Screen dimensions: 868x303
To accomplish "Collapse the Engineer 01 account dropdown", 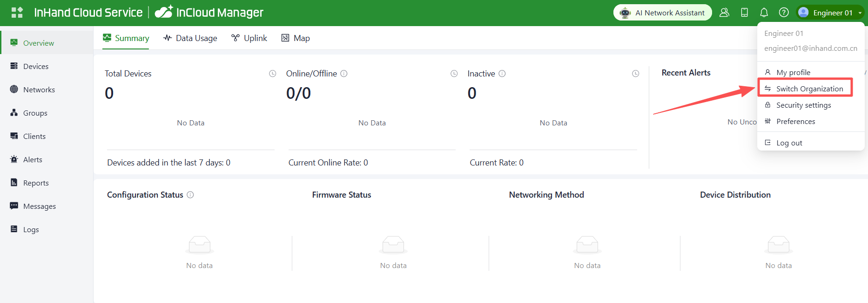I will (x=831, y=13).
